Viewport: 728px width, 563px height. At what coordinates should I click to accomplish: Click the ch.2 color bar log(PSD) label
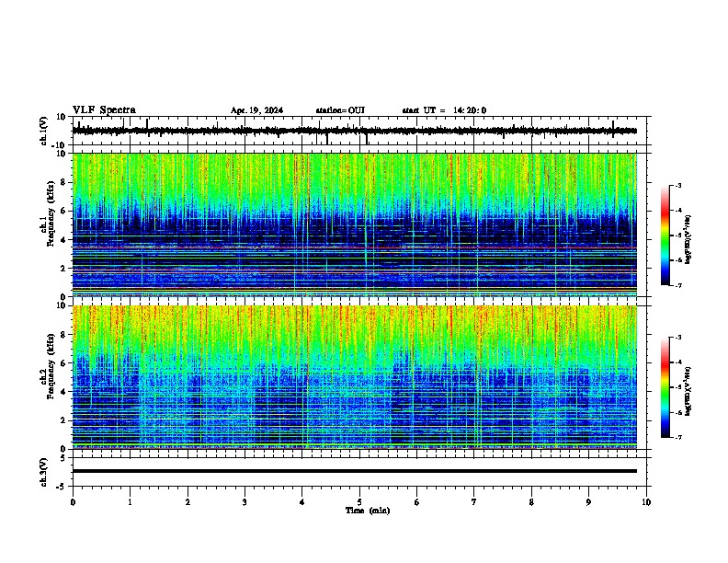pyautogui.click(x=688, y=392)
